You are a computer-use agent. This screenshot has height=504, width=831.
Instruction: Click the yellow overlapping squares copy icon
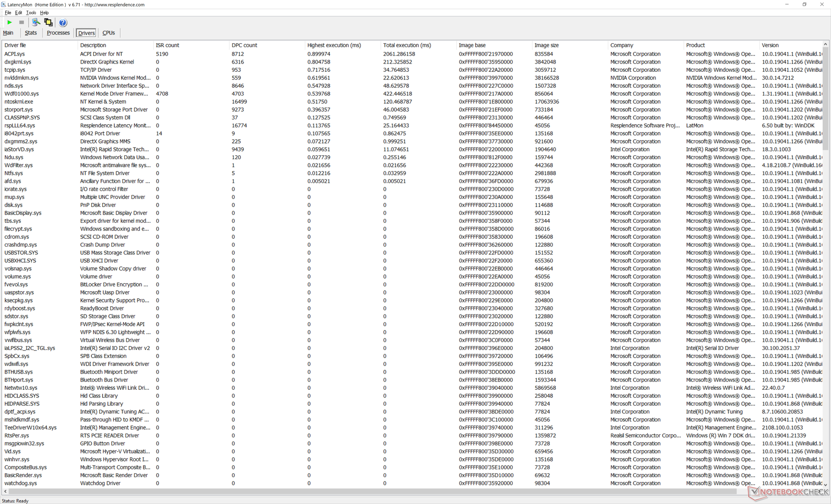(48, 22)
